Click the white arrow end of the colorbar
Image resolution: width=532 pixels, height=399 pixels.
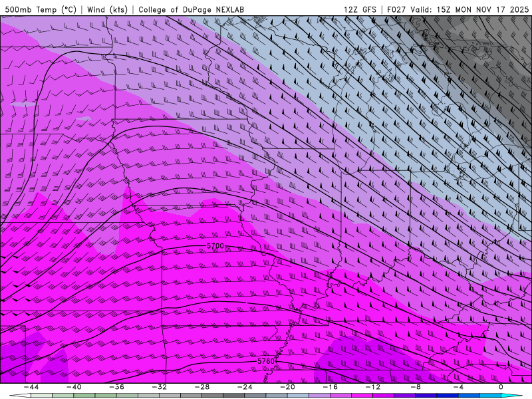pos(20,396)
